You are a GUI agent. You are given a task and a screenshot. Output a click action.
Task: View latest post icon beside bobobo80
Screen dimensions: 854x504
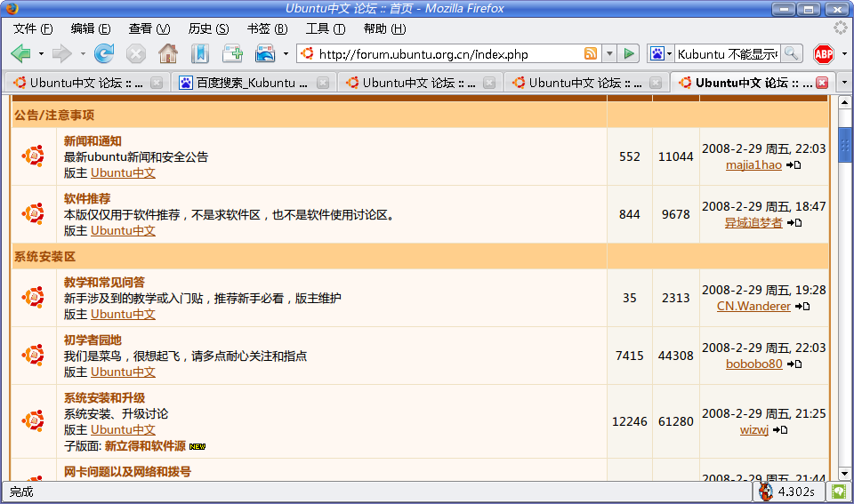tap(794, 364)
